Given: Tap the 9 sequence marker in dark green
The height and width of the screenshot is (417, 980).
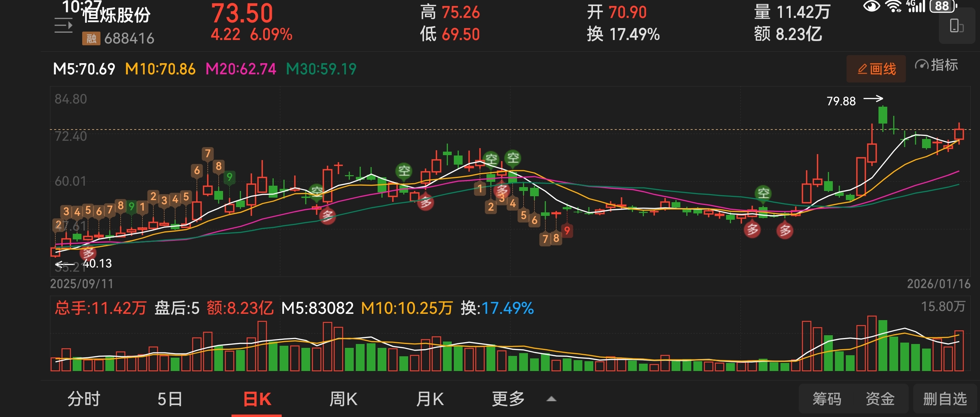Looking at the screenshot, I should tap(229, 177).
